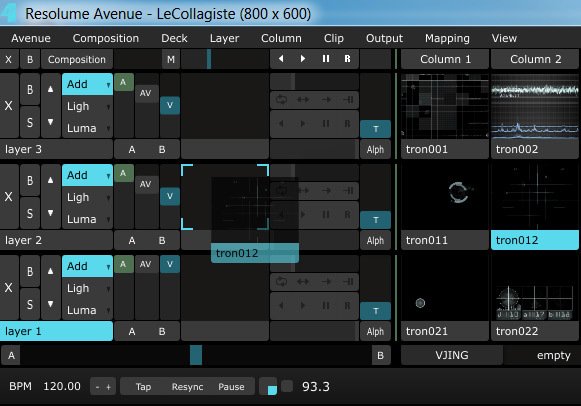
Task: Click the crossfader handle between A and B
Action: [x=196, y=355]
